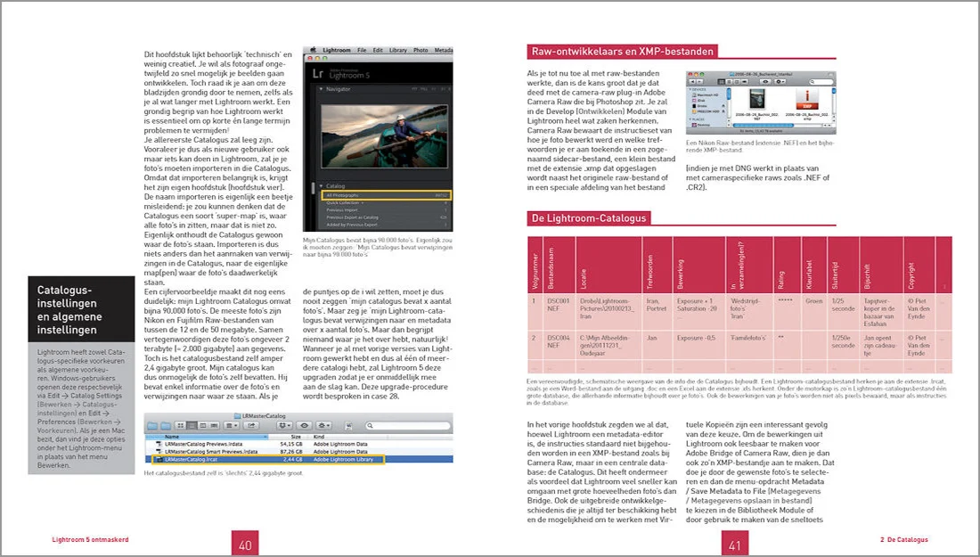
Task: Select Previous Export as Catalog entry
Action: tap(386, 217)
